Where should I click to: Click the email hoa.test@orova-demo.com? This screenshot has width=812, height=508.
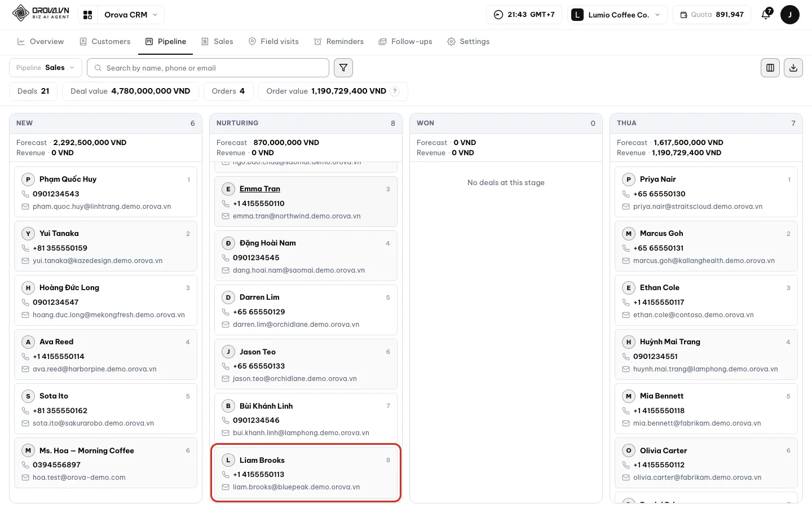(79, 478)
